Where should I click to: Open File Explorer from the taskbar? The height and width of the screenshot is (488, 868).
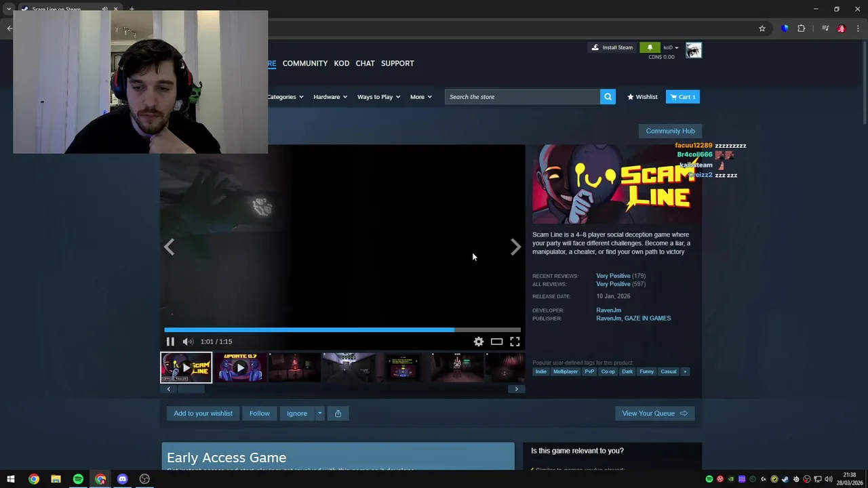56,479
